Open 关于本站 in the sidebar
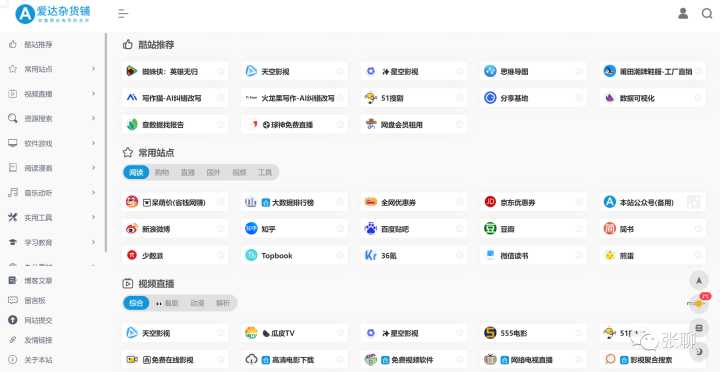720x372 pixels. [x=38, y=360]
